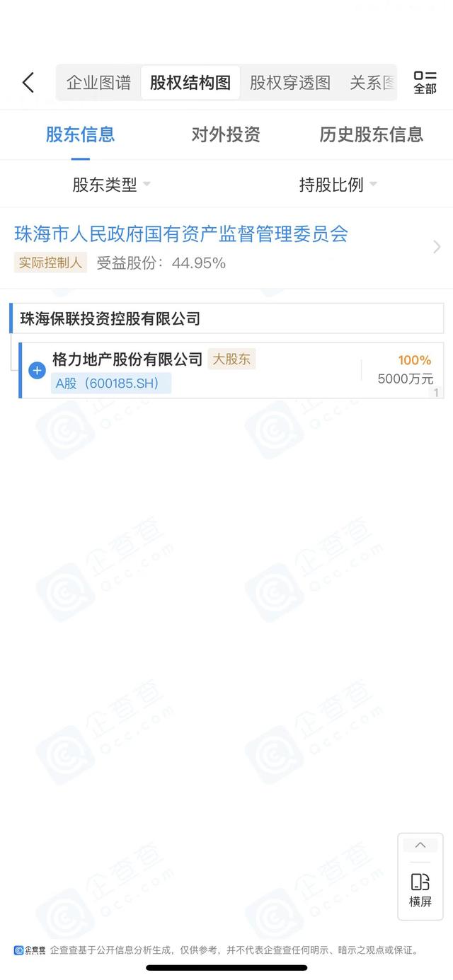The height and width of the screenshot is (980, 453).
Task: Open the 全部 menu icon
Action: click(425, 83)
